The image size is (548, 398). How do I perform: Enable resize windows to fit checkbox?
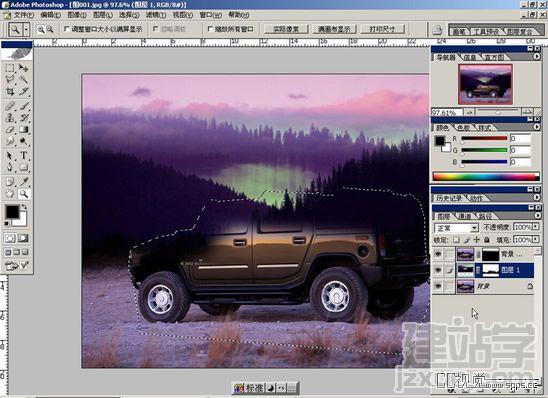tap(67, 29)
